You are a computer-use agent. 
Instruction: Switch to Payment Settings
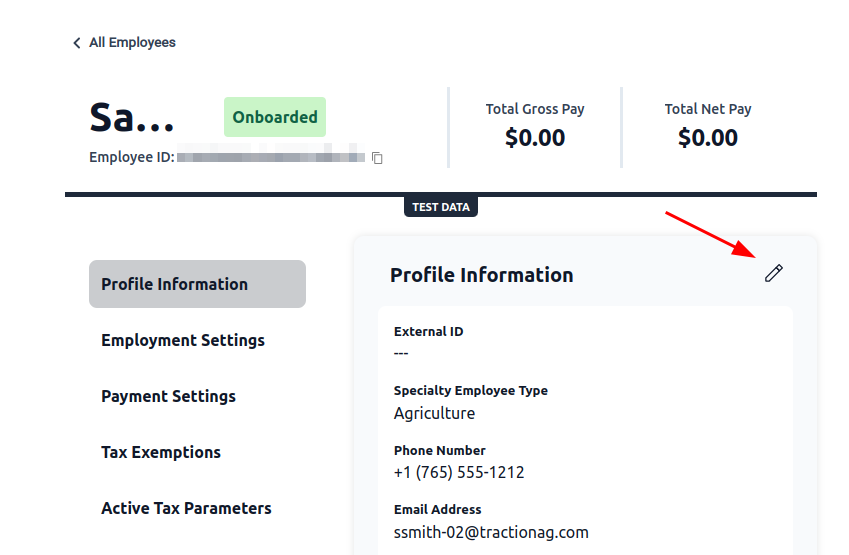tap(168, 396)
